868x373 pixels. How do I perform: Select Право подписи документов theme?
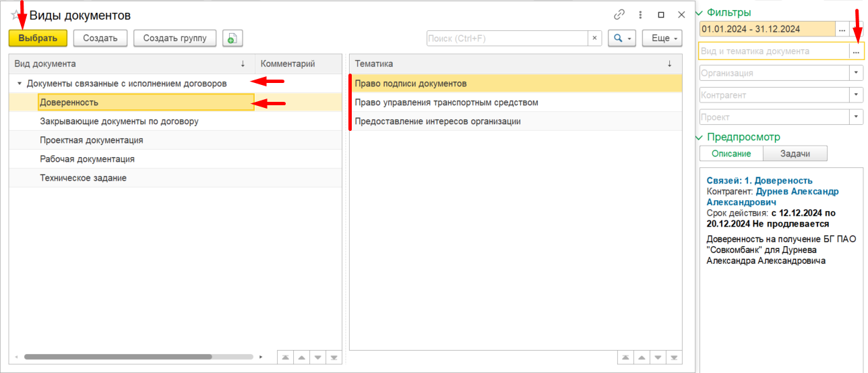point(516,84)
